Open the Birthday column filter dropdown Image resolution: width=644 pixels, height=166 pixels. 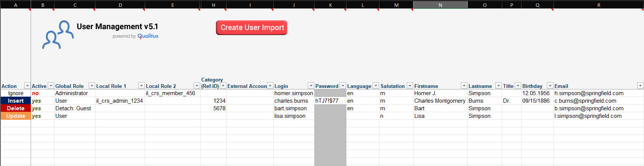(550, 86)
